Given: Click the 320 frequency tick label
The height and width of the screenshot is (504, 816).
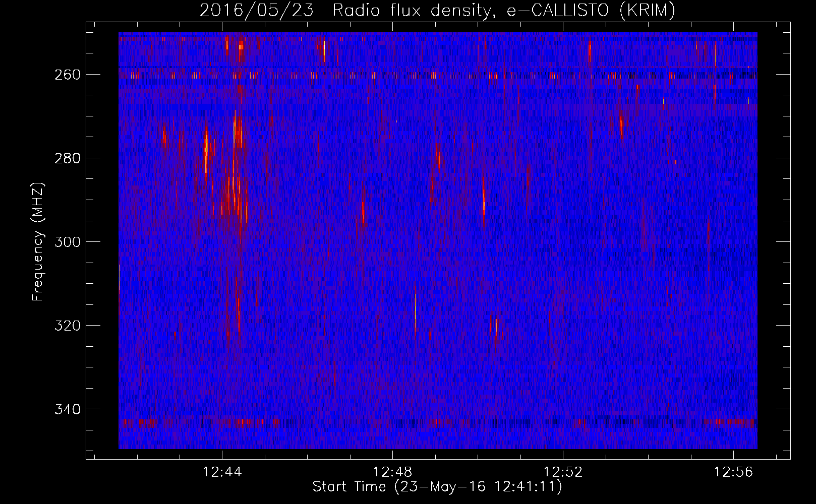Looking at the screenshot, I should 68,326.
